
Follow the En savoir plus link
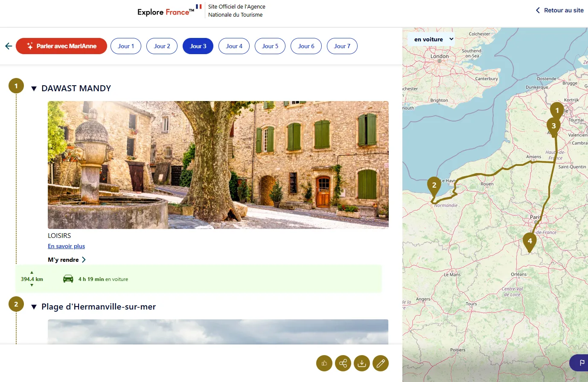pyautogui.click(x=66, y=246)
